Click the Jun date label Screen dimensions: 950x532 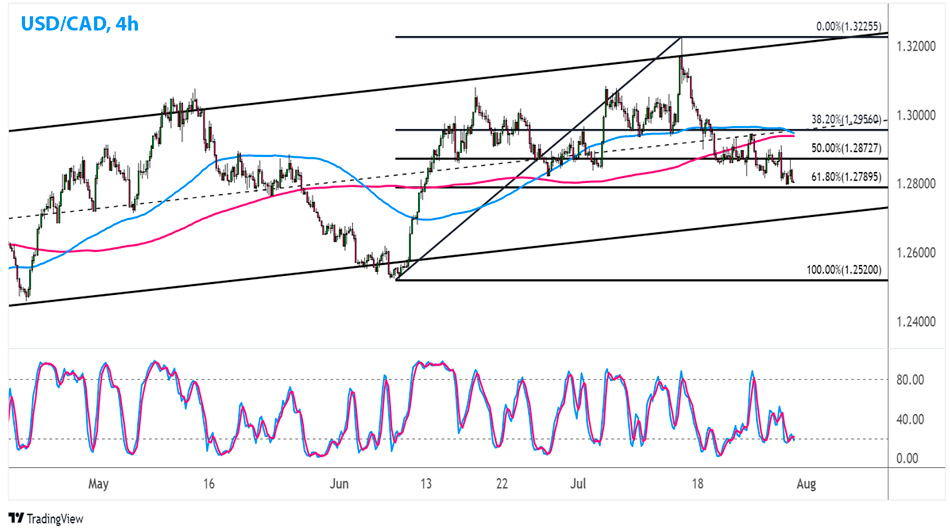(x=339, y=484)
